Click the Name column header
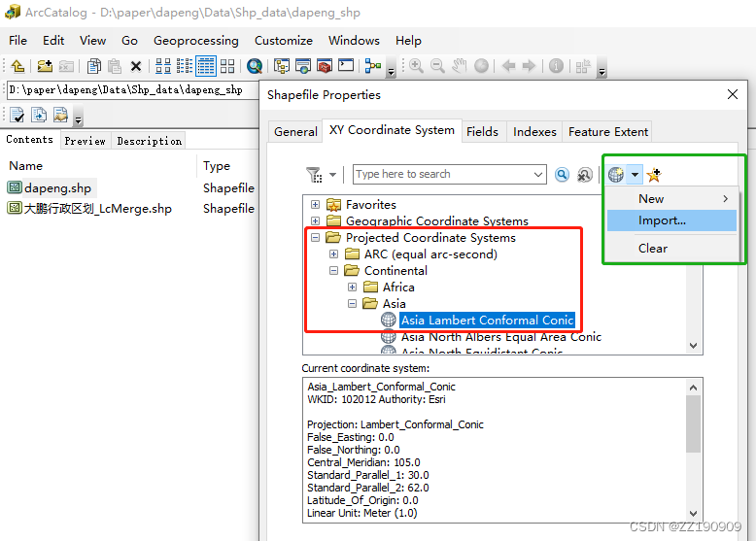The image size is (756, 541). click(x=26, y=166)
